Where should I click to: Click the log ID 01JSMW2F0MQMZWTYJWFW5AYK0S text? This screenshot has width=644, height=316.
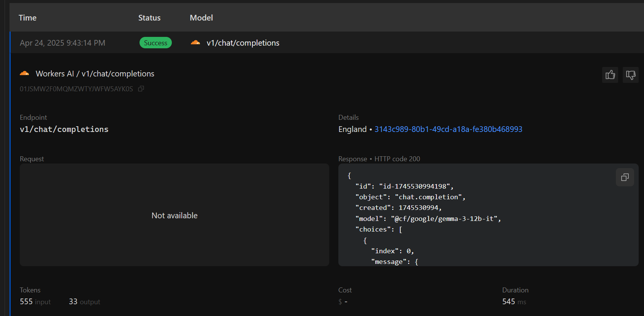tap(76, 89)
